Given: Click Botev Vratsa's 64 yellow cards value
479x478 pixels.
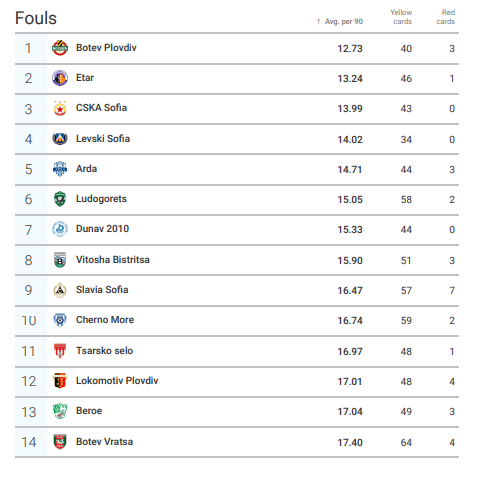Looking at the screenshot, I should 406,442.
